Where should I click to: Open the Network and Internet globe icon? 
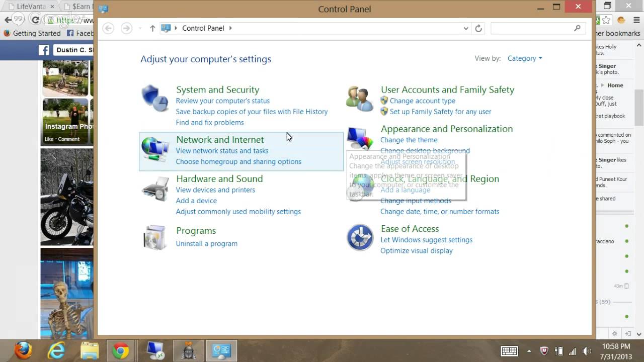(x=155, y=149)
